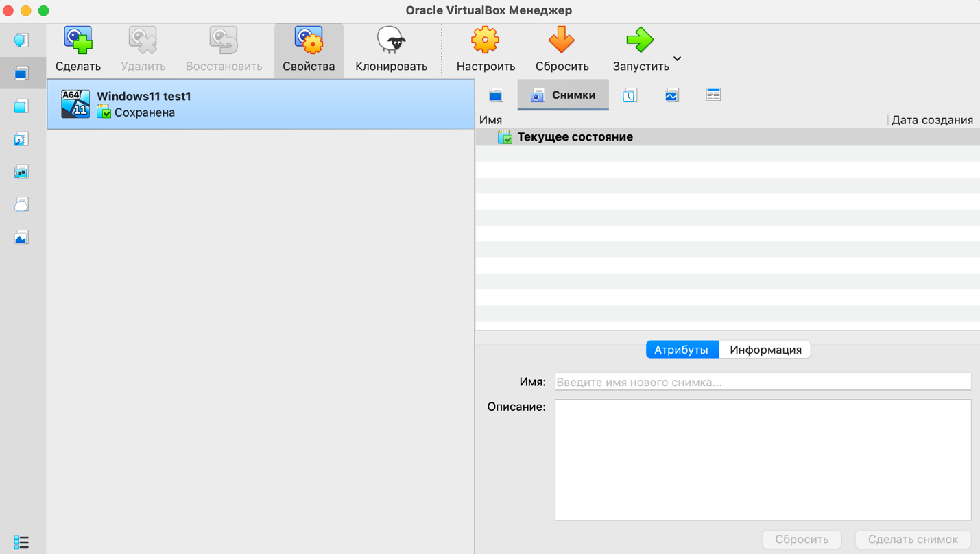Click the Сделать (take snapshot) toolbar icon

tap(78, 41)
